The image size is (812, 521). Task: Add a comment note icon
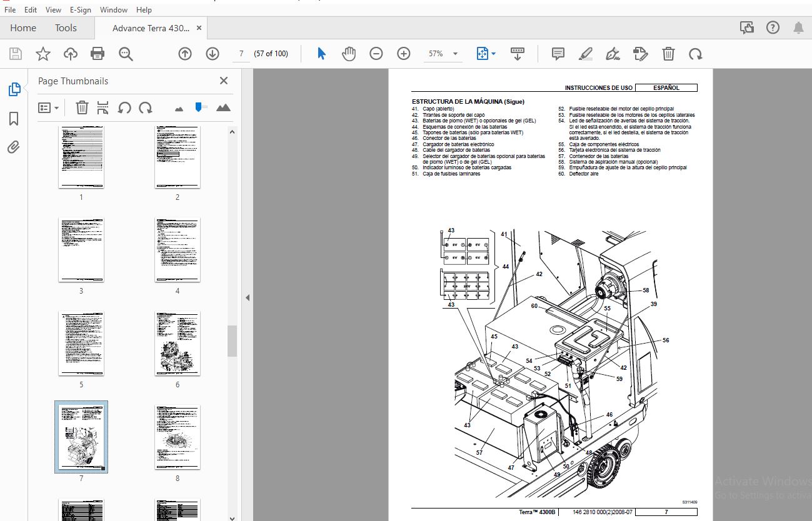[x=558, y=54]
